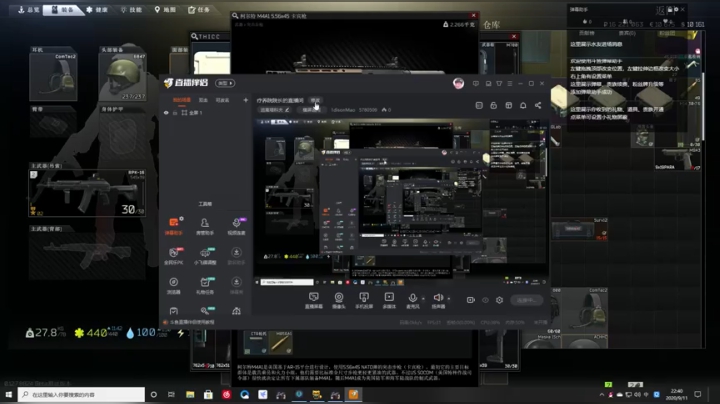Open the 地图 tab
Image resolution: width=720 pixels, height=404 pixels.
(x=165, y=10)
